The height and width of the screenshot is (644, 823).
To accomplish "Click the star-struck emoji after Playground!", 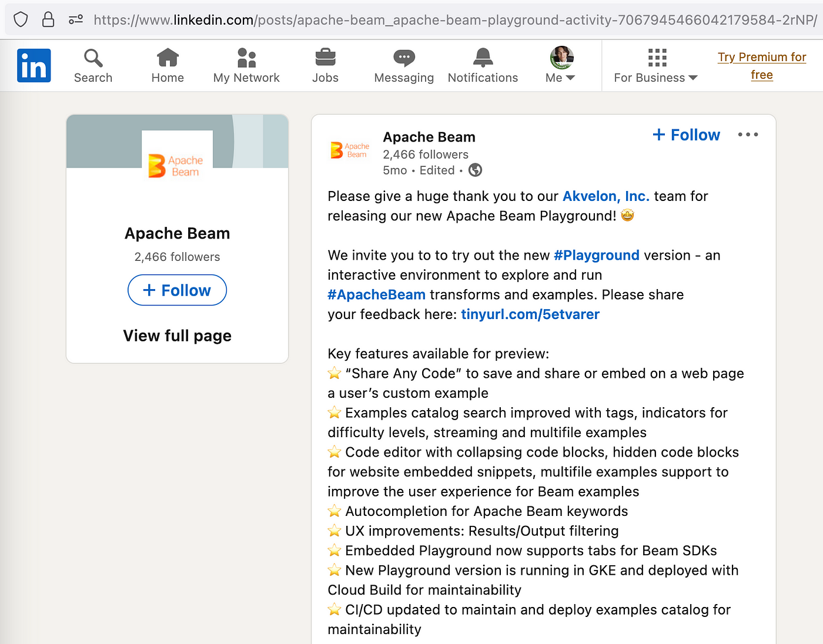I will point(628,216).
